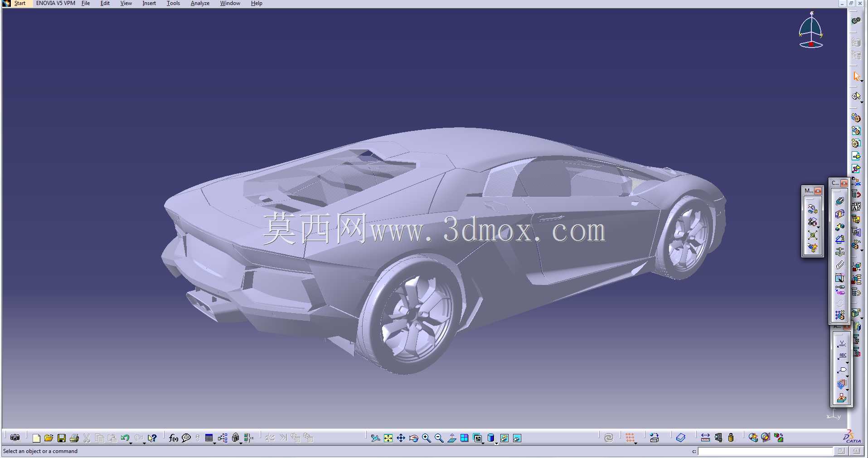Click the Open file folder icon
The height and width of the screenshot is (458, 868).
(x=49, y=438)
